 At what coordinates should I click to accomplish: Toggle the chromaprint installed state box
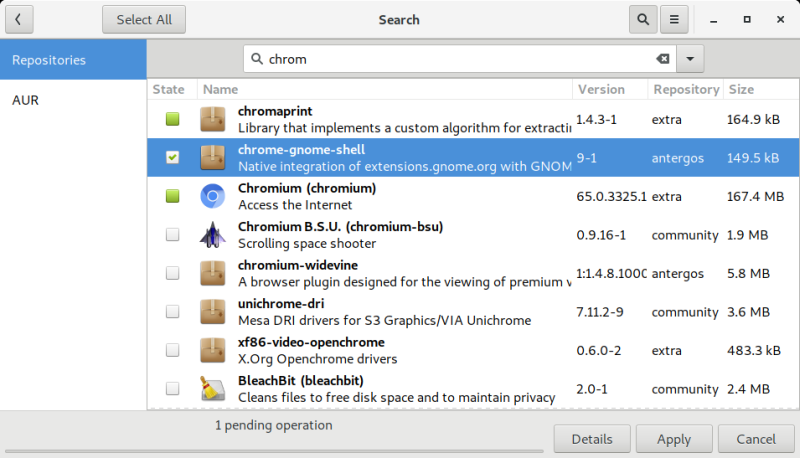[x=172, y=119]
